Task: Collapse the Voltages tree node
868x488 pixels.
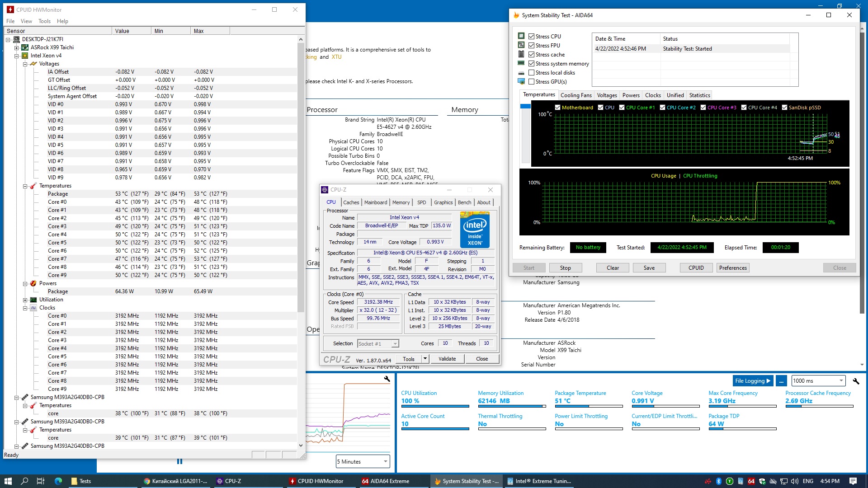Action: (x=25, y=64)
